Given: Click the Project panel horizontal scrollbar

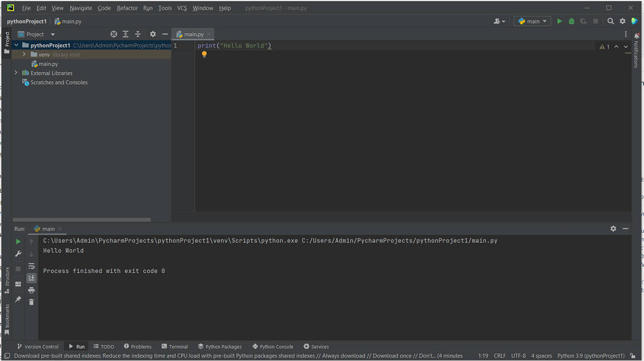Looking at the screenshot, I should coord(82,219).
